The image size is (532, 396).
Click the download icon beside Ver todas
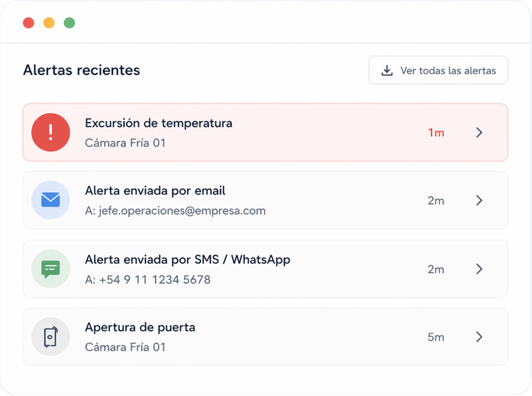pos(387,70)
